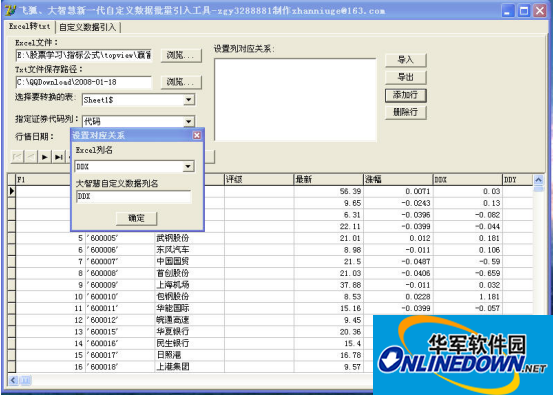Select cell 中国国贸

point(189,262)
